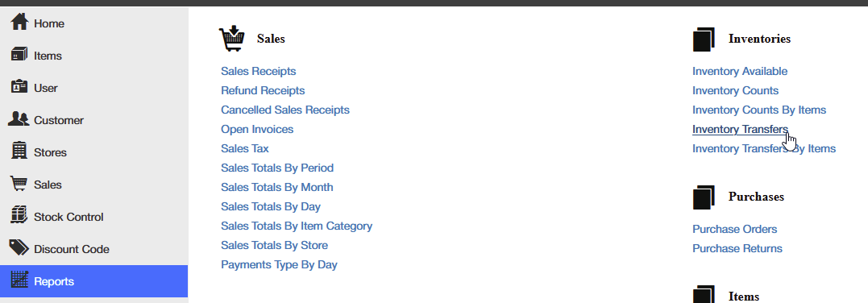This screenshot has height=303, width=868.
Task: Click the Reports chart icon
Action: pos(19,280)
